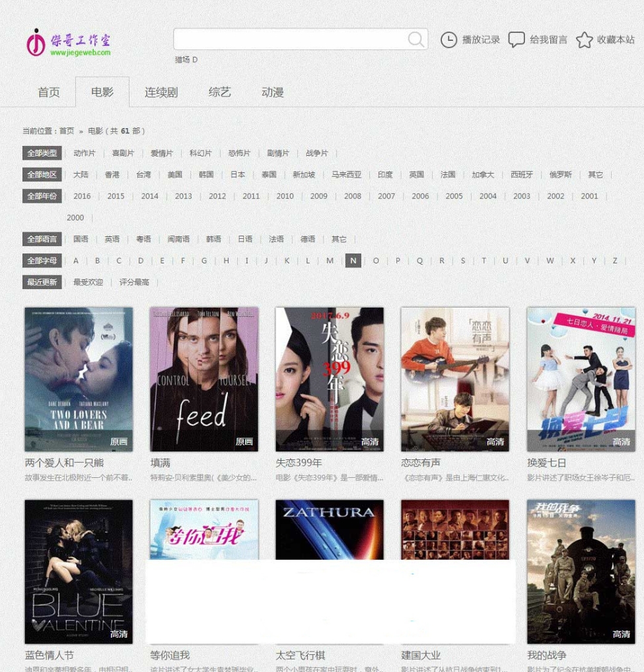Filter region by 美国
The image size is (644, 672).
pos(175,174)
